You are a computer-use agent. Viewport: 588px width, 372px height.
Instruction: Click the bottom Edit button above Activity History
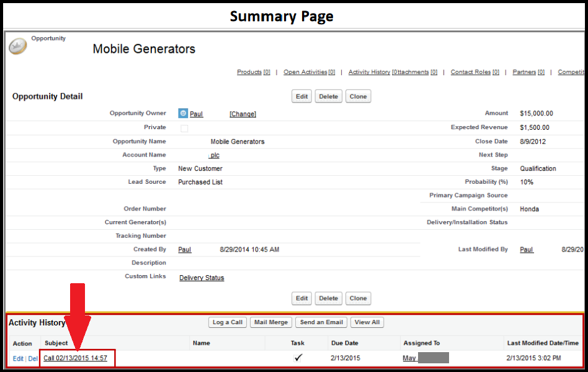[301, 299]
